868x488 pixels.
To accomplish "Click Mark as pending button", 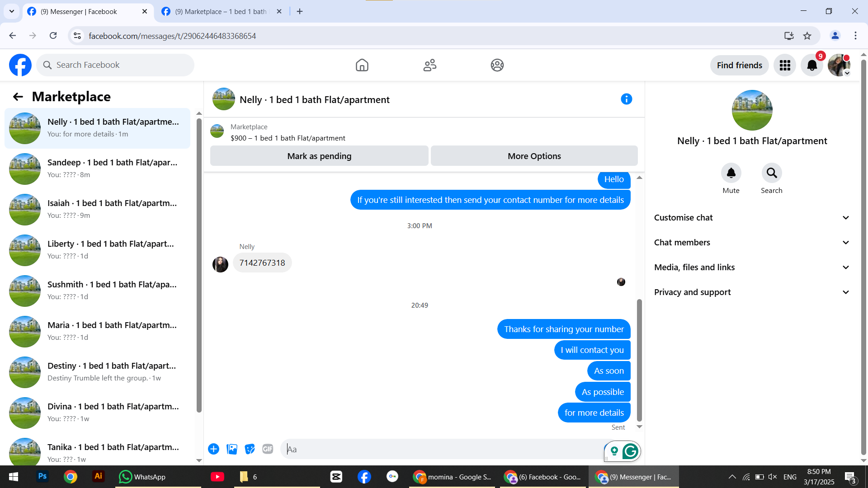I will 319,156.
